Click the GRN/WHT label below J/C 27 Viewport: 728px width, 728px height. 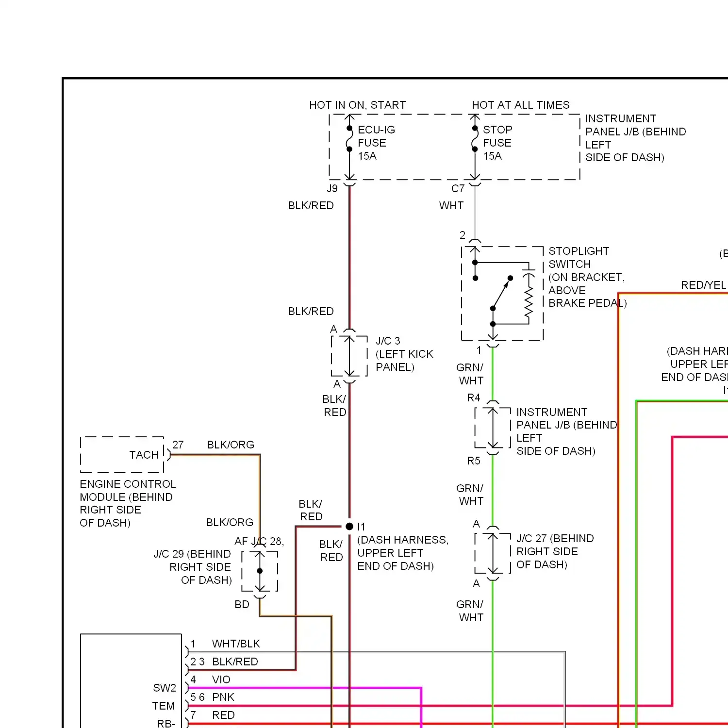470,611
